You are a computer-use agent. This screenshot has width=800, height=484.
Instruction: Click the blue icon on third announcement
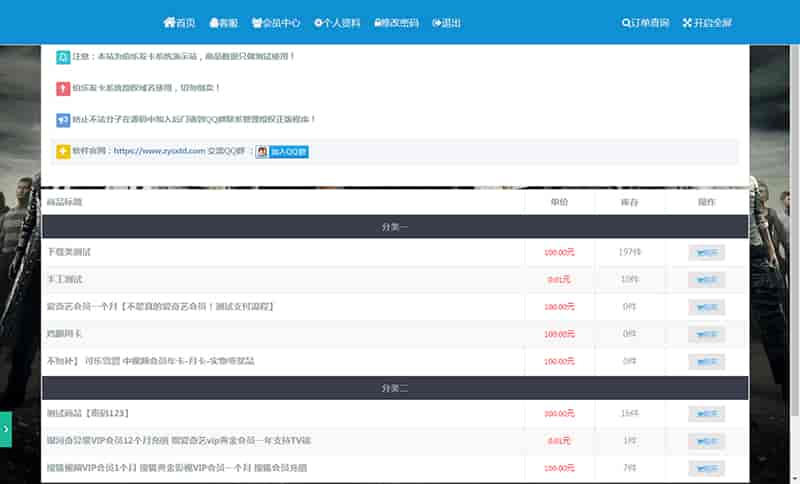(x=63, y=120)
